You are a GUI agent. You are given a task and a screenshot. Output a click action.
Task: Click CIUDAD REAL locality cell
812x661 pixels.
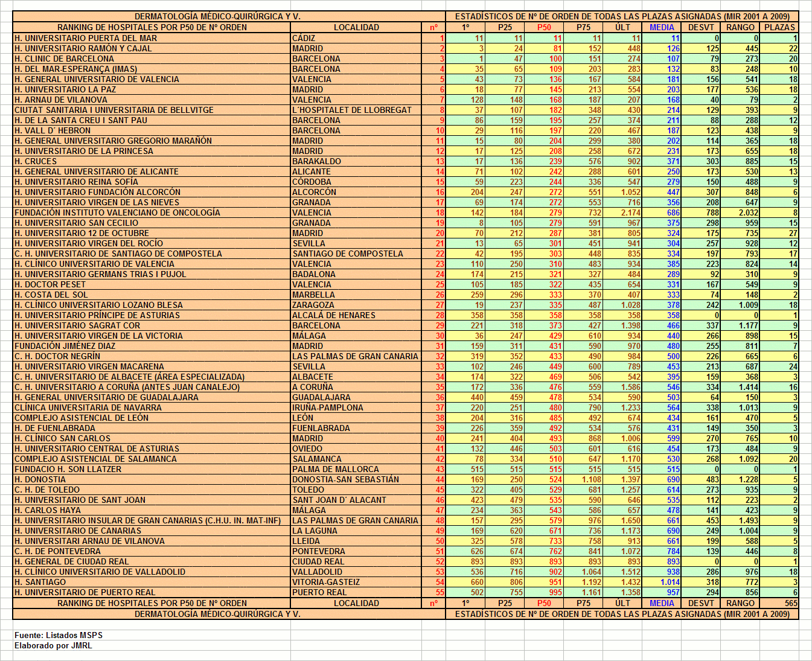pos(356,561)
